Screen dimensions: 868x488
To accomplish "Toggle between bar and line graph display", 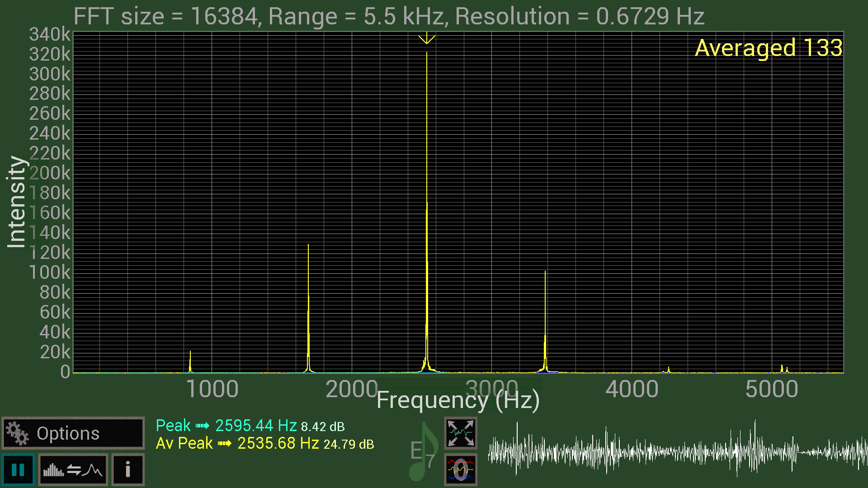I will pyautogui.click(x=73, y=470).
